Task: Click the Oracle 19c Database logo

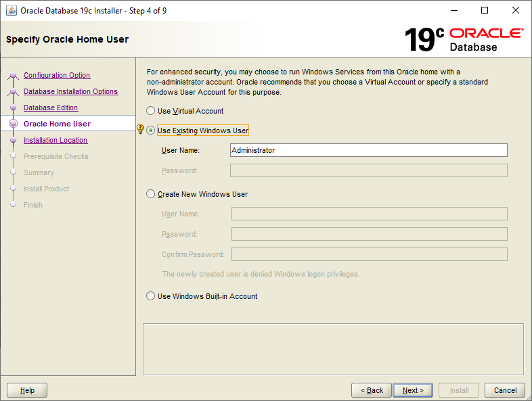Action: 464,40
